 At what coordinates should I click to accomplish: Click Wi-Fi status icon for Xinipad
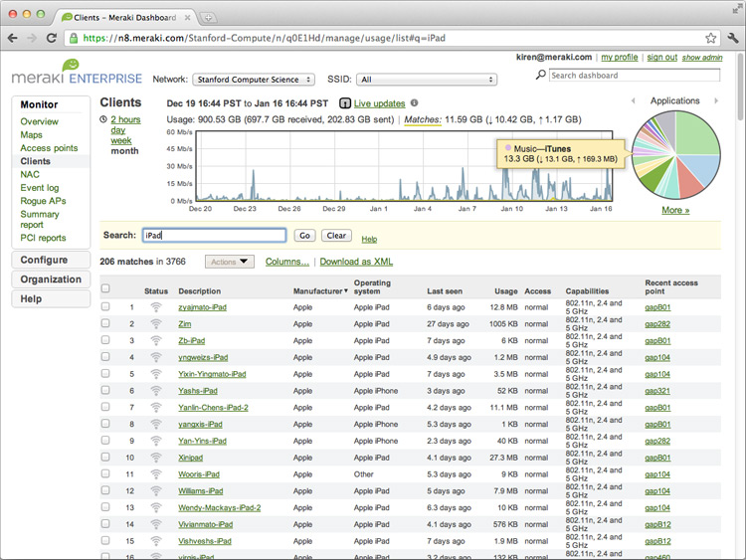point(155,458)
